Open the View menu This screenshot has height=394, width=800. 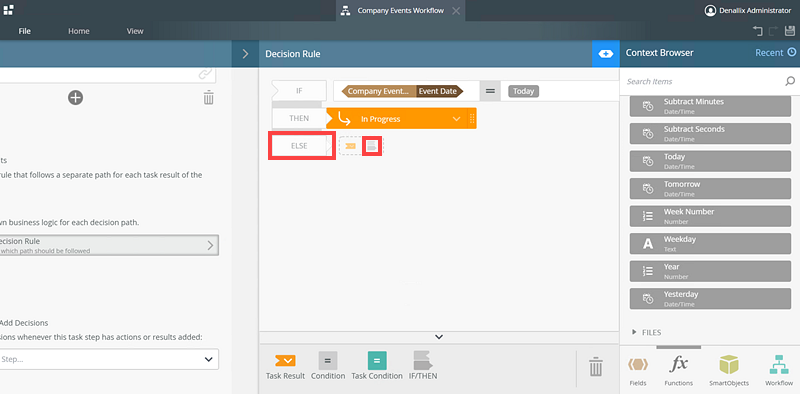click(135, 31)
